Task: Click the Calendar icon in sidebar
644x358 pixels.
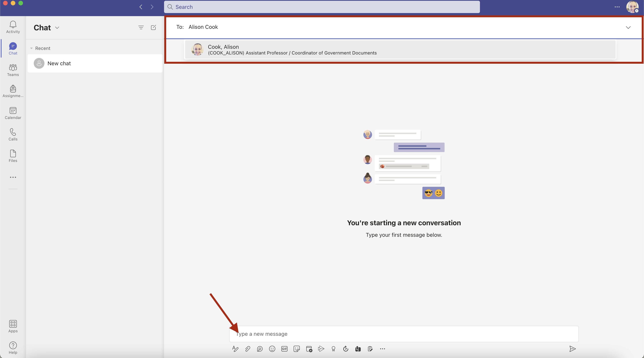Action: tap(13, 113)
